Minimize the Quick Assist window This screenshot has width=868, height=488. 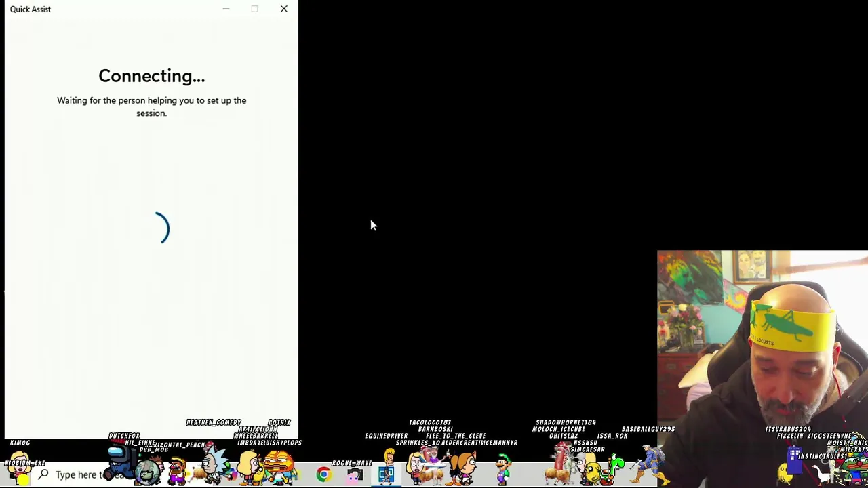[226, 9]
